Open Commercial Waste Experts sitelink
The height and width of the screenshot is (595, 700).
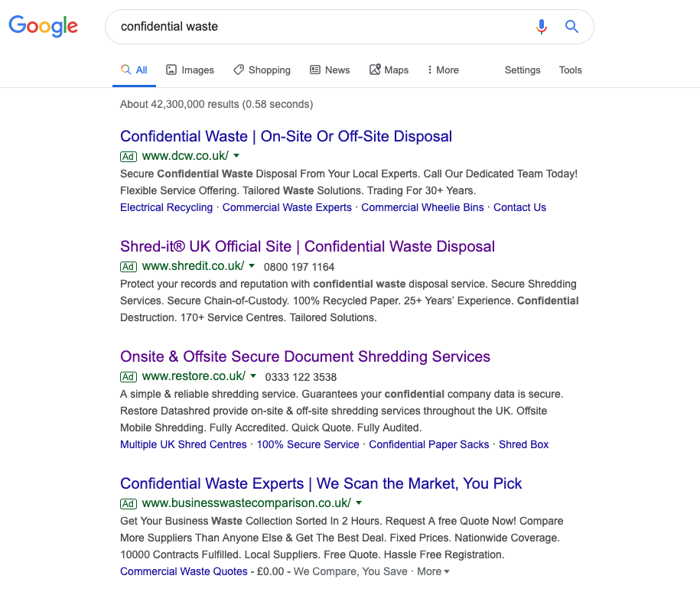pyautogui.click(x=287, y=207)
